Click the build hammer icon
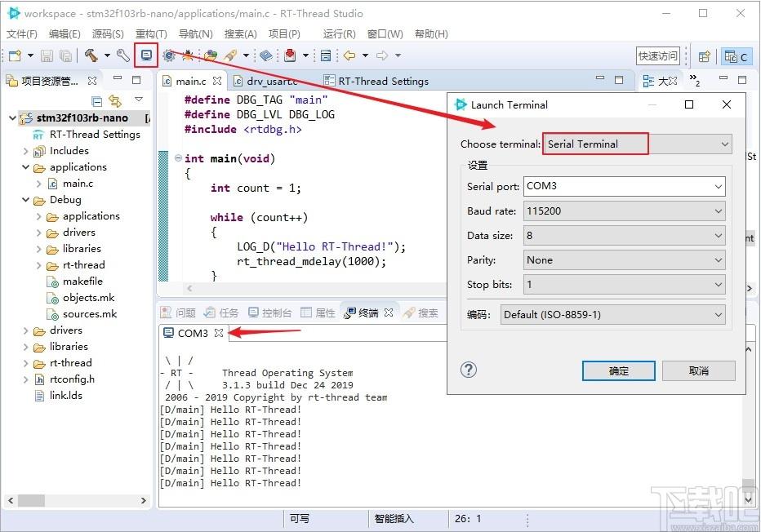Image resolution: width=761 pixels, height=532 pixels. (91, 55)
